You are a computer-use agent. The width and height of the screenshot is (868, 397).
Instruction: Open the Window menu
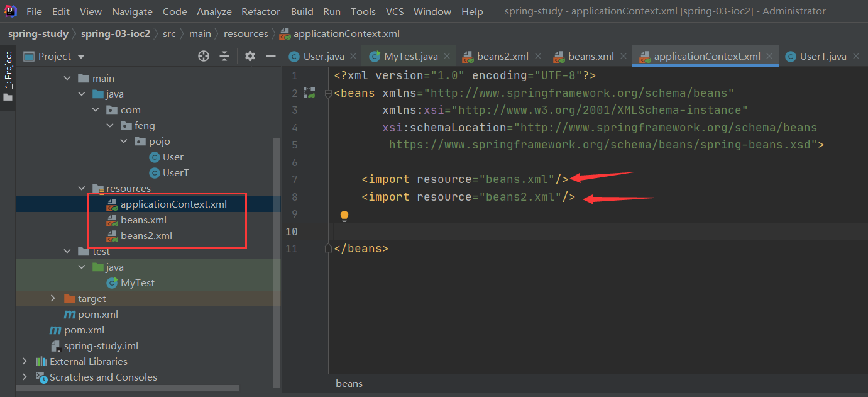click(x=432, y=11)
